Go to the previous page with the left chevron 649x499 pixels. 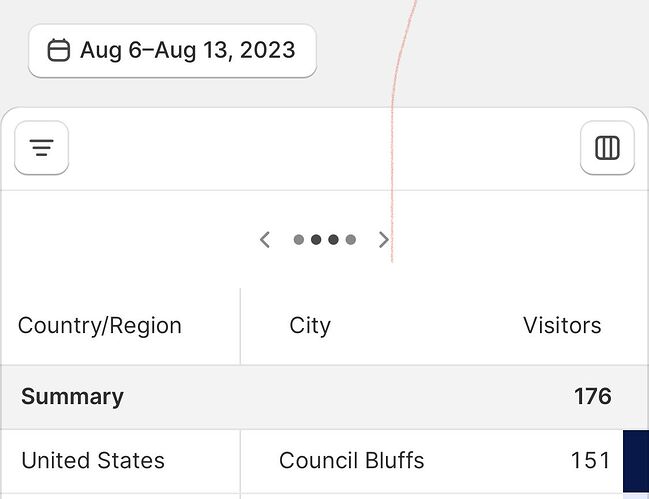[265, 239]
